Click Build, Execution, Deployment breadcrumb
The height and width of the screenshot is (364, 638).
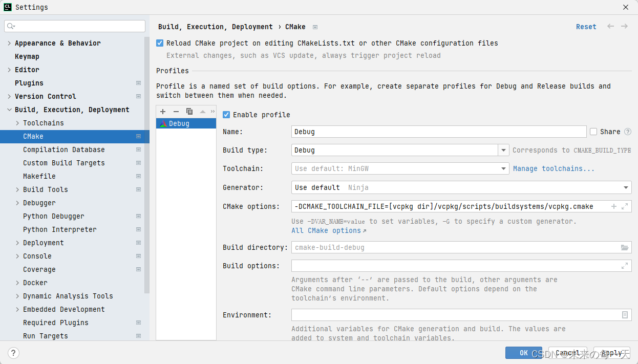tap(215, 27)
